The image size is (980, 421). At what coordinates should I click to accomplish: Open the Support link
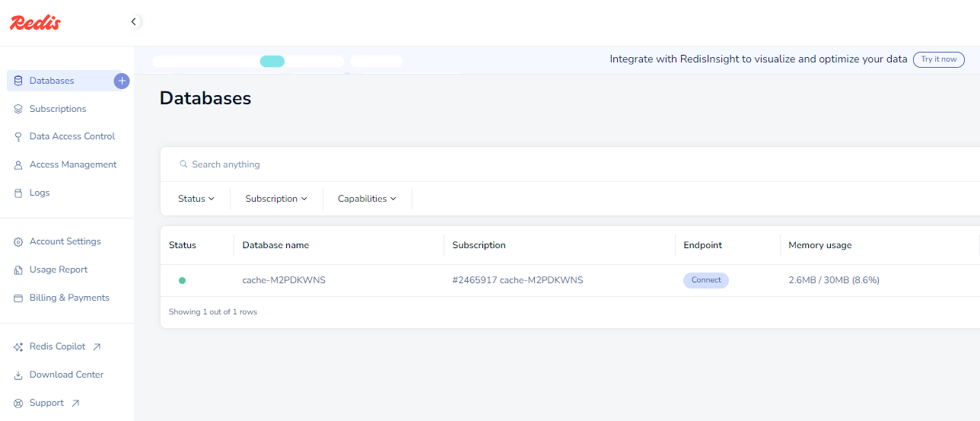[x=46, y=403]
